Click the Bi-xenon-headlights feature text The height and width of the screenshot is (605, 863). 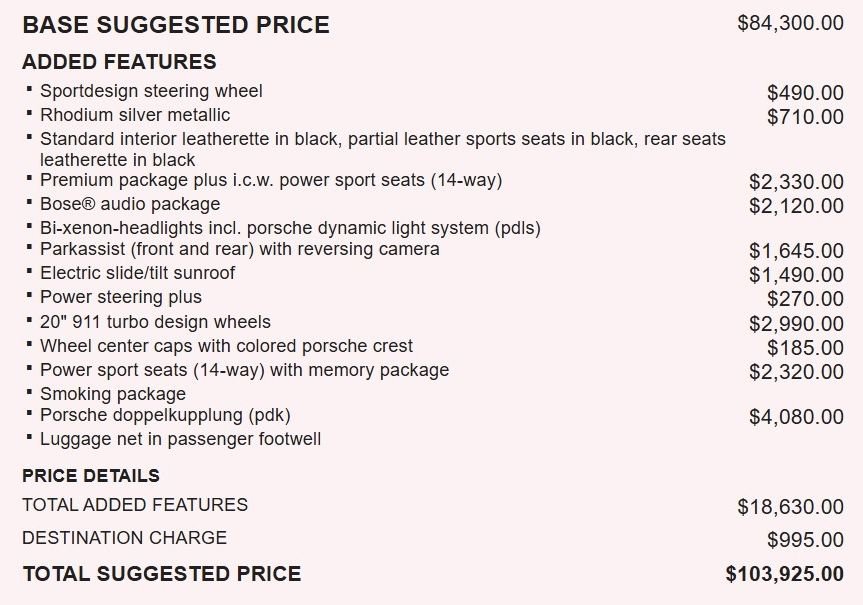point(290,228)
